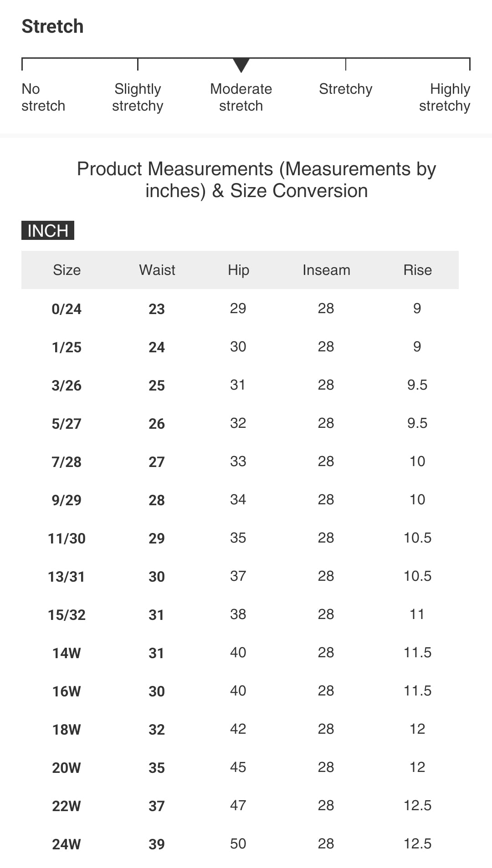
Task: Select the INCH unit label
Action: pyautogui.click(x=48, y=231)
